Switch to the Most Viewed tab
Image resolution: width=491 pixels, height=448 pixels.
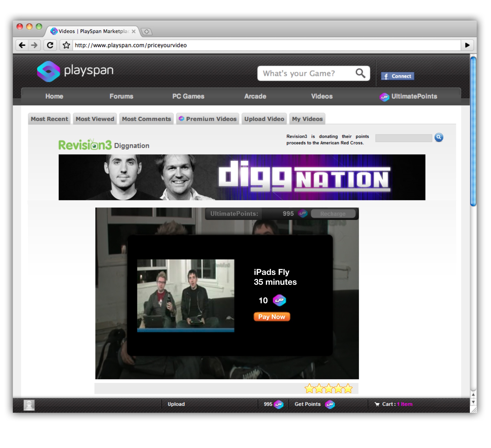(95, 119)
